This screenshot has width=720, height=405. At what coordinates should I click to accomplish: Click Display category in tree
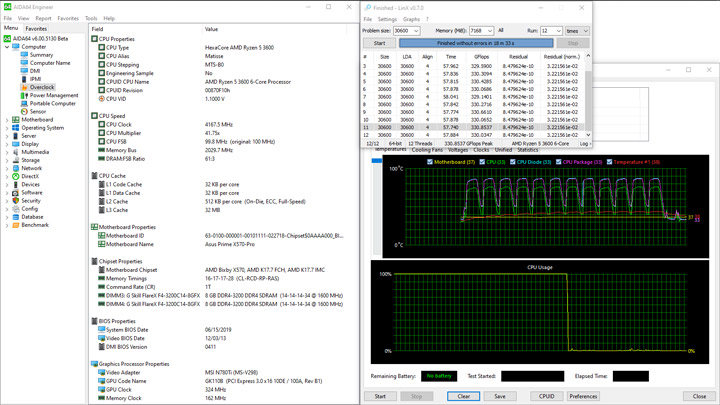pyautogui.click(x=30, y=144)
